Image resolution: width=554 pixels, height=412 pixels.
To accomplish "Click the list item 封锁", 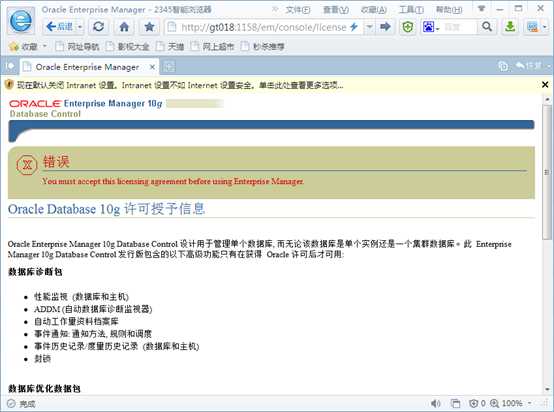I will (42, 359).
